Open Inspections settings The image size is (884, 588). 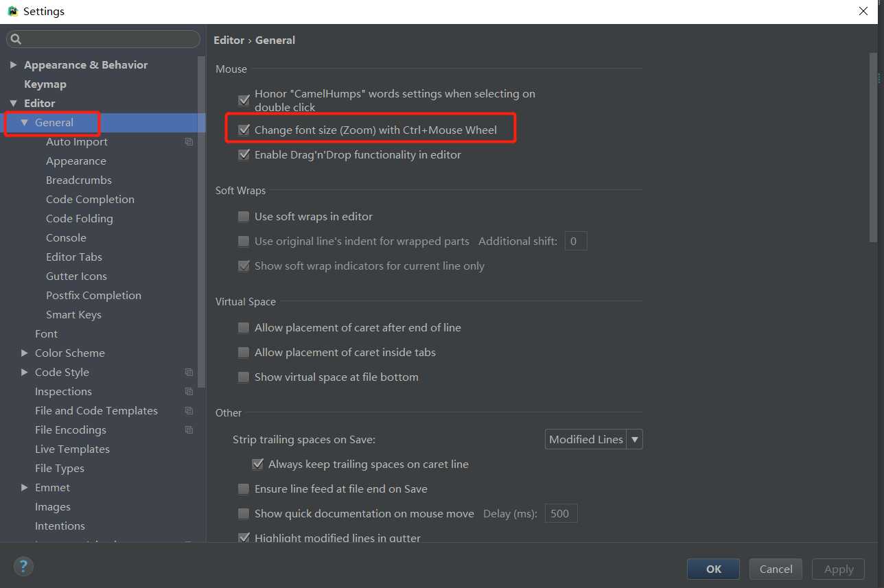coord(63,392)
